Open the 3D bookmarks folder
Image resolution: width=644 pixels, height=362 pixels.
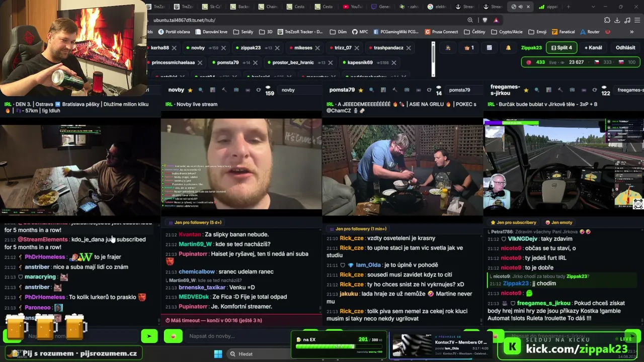[x=266, y=32]
